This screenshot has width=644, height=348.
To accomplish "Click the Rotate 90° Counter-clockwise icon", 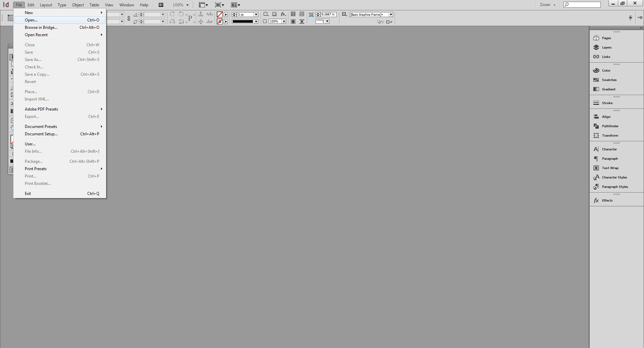I will pos(181,14).
